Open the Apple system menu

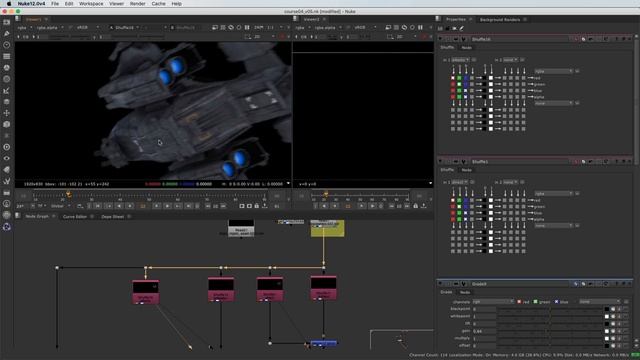(x=9, y=3)
